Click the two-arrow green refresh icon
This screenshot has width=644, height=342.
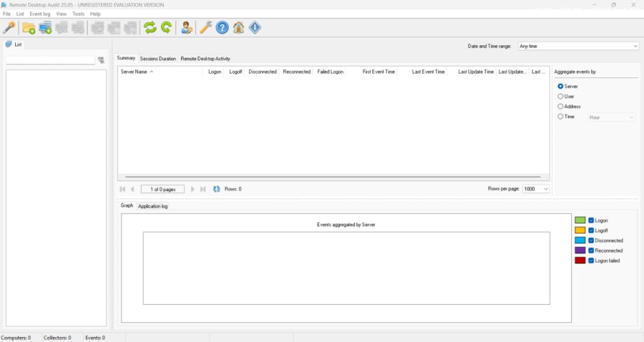(150, 28)
